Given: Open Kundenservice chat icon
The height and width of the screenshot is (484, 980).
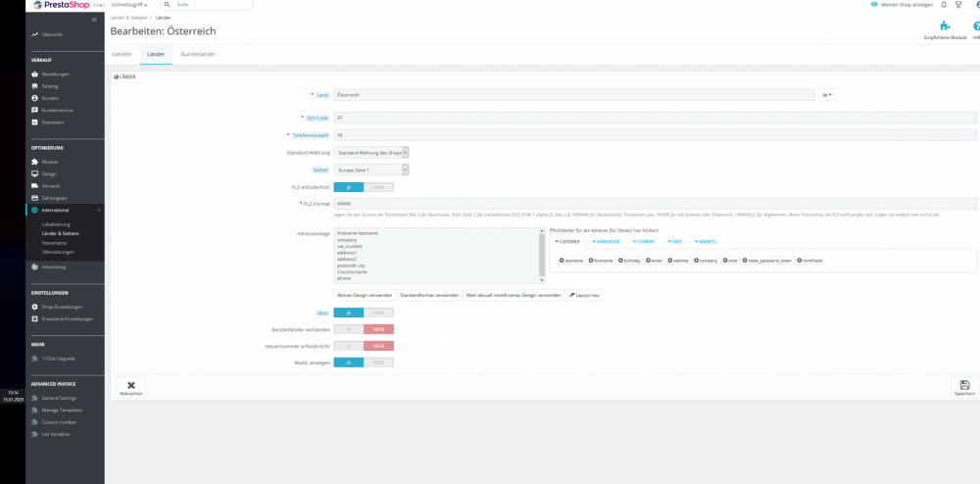Looking at the screenshot, I should coord(35,110).
